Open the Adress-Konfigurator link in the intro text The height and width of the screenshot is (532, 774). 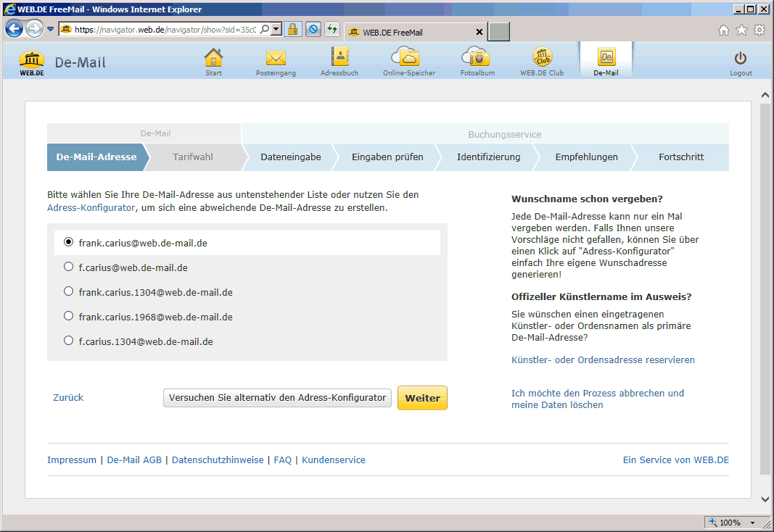point(91,208)
